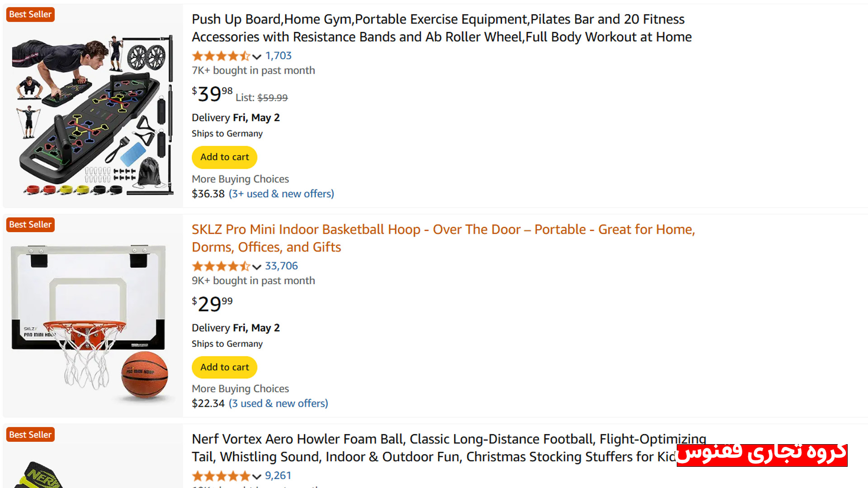The image size is (868, 488).
Task: View 3+ used & new offers
Action: tap(281, 194)
